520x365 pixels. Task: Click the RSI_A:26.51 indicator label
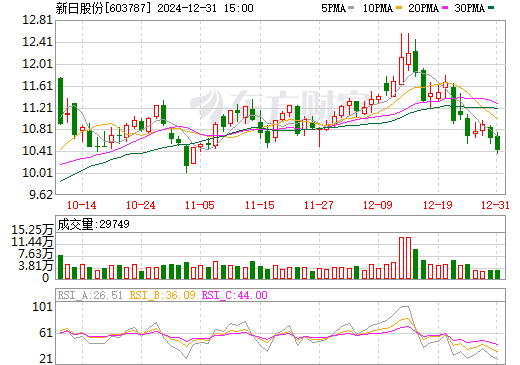[90, 295]
